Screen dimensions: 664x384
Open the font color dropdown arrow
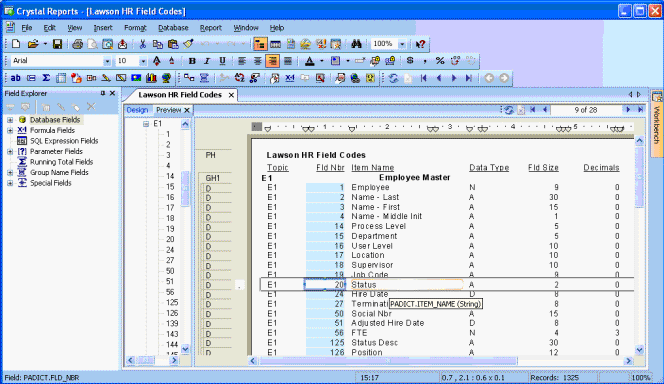point(322,61)
